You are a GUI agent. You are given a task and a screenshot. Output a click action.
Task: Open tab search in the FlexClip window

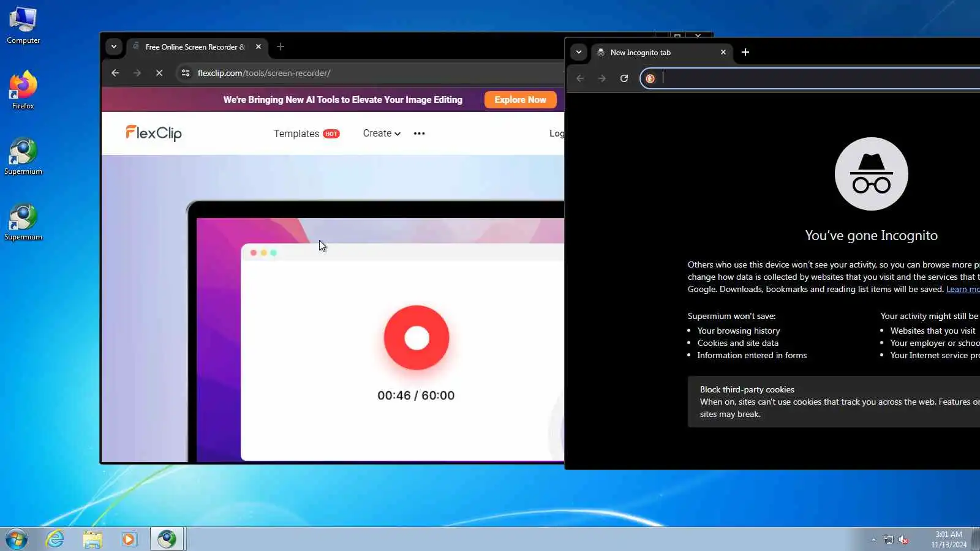114,47
